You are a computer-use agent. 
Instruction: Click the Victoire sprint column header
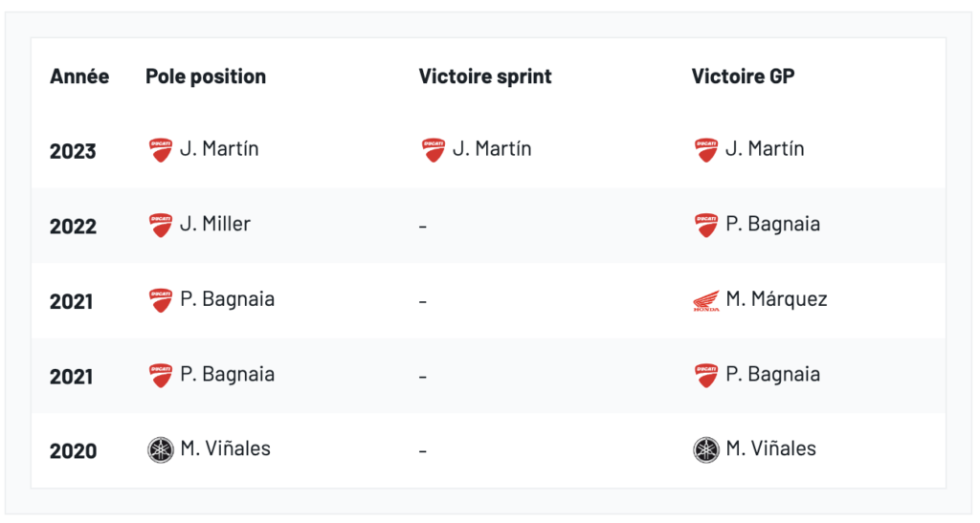(485, 76)
